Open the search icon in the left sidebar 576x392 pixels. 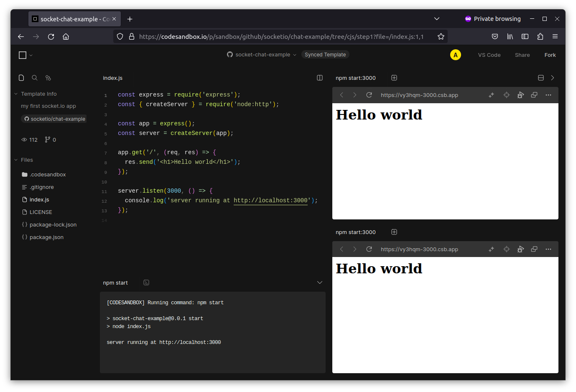pyautogui.click(x=35, y=78)
